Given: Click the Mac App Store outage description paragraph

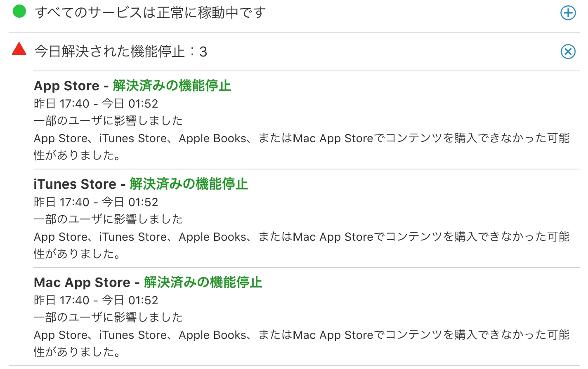Looking at the screenshot, I should [301, 343].
